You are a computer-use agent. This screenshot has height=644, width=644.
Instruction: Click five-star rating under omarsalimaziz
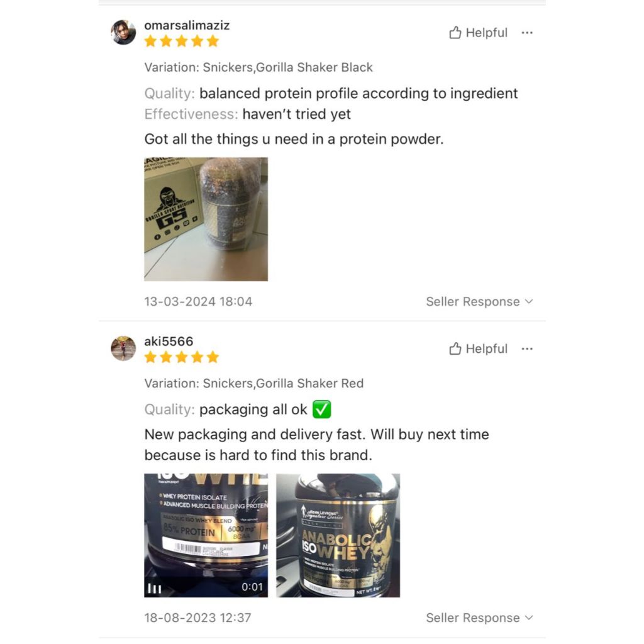click(182, 41)
